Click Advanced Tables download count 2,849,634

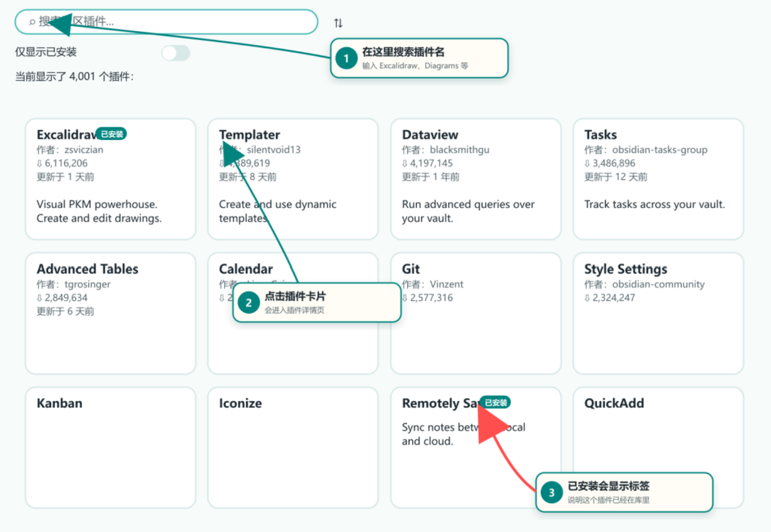point(62,298)
